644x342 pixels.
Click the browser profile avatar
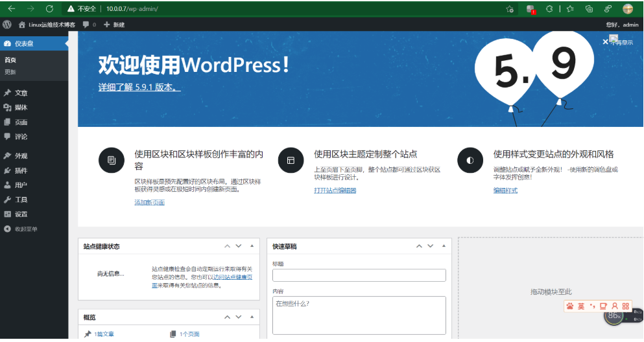tap(628, 8)
